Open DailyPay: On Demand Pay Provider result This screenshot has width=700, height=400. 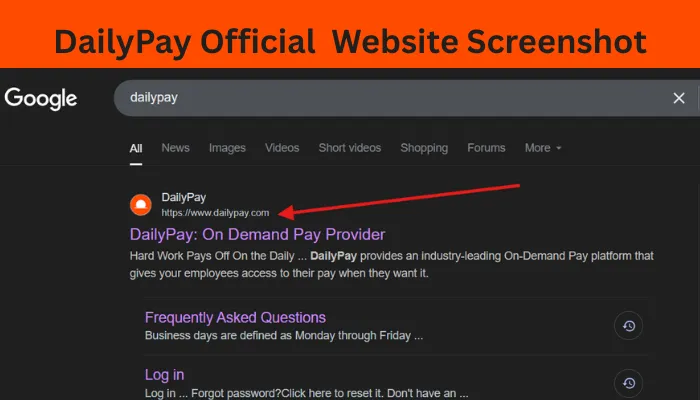pyautogui.click(x=257, y=234)
